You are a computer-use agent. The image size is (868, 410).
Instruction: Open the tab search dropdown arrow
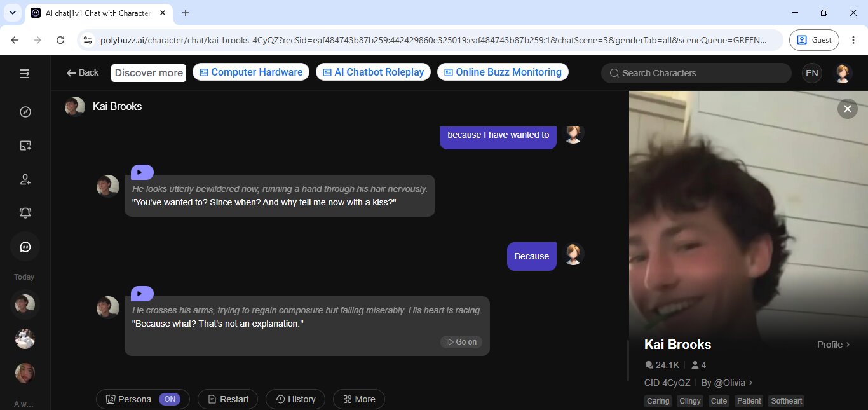(x=12, y=13)
